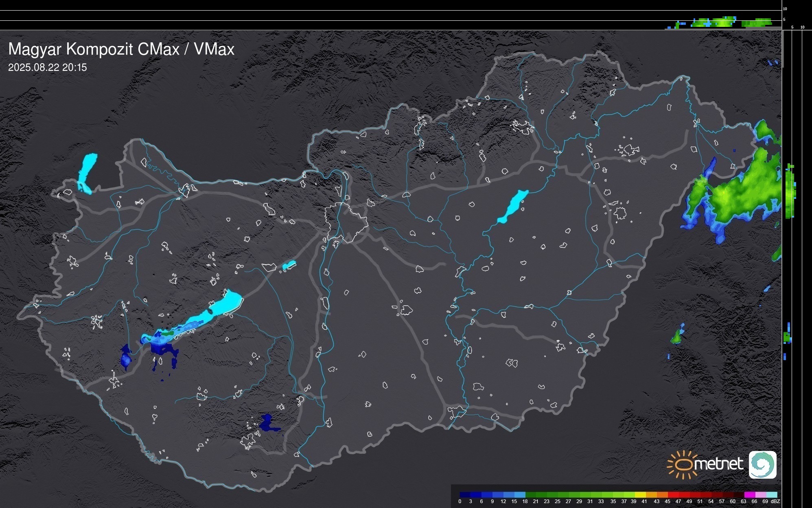Click the dBZ unit label in legend
This screenshot has height=508, width=812.
775,501
